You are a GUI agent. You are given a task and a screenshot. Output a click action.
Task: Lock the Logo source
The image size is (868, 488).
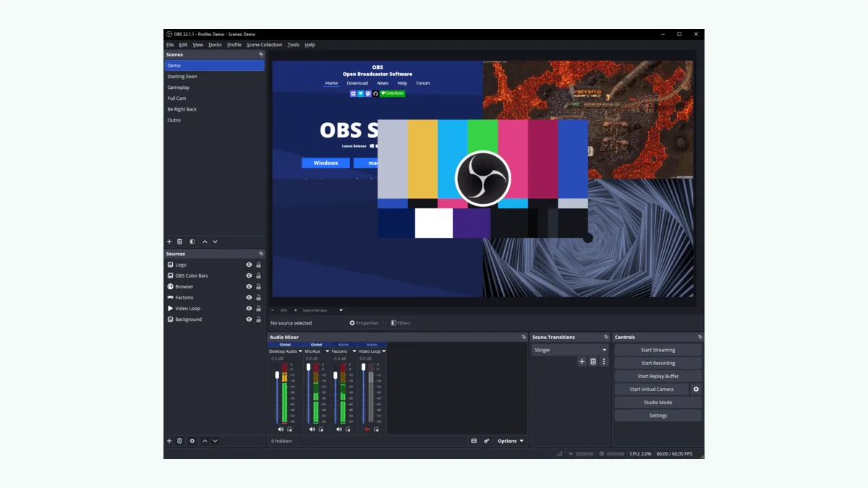(x=258, y=265)
